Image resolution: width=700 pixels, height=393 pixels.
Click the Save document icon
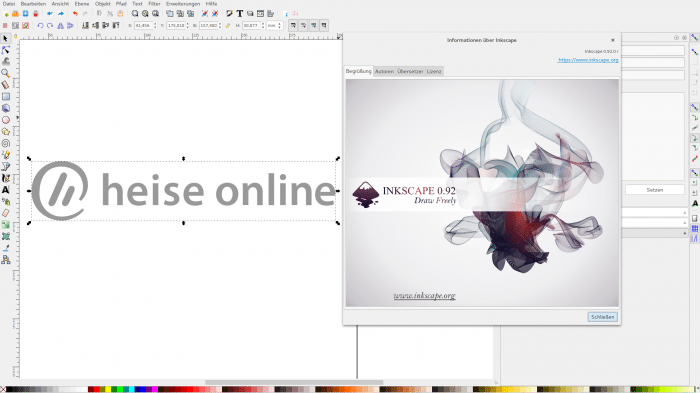[25, 14]
